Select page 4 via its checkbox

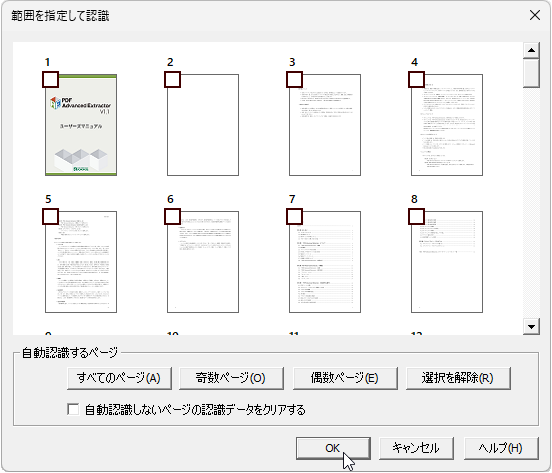[x=416, y=80]
